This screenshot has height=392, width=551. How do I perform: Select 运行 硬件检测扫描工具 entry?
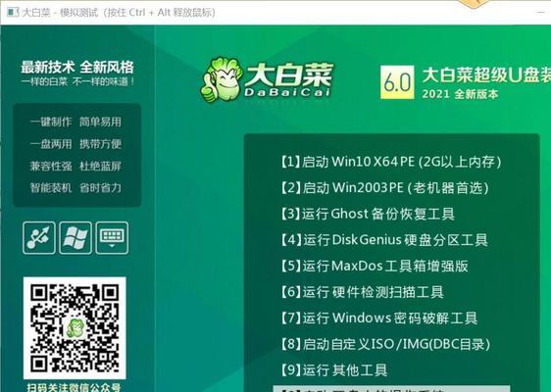click(362, 292)
